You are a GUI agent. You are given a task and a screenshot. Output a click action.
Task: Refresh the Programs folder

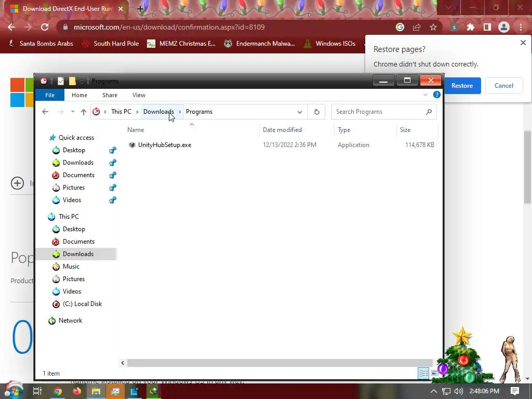tap(316, 112)
